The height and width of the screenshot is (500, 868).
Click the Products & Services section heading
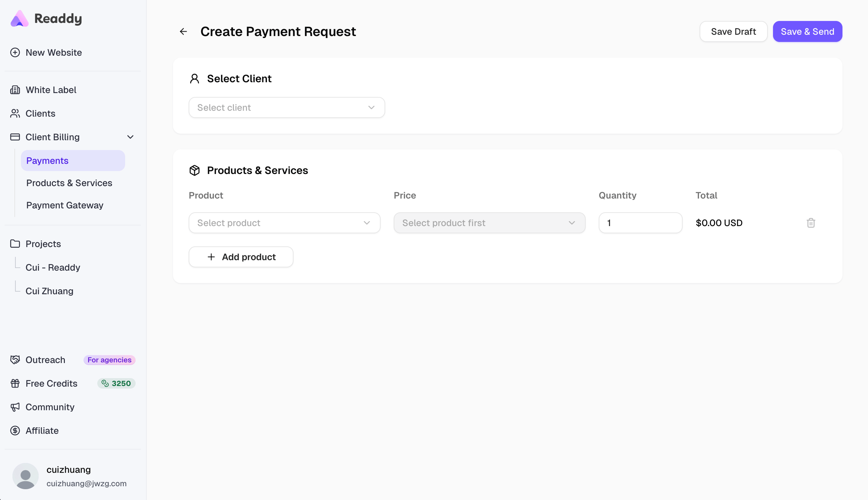(x=257, y=170)
